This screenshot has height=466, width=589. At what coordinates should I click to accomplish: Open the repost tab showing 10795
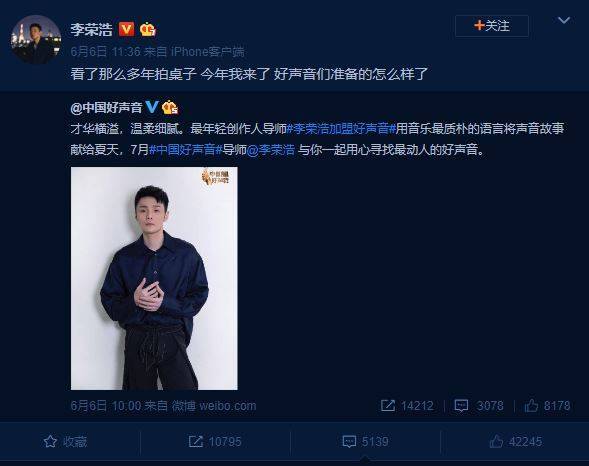(x=215, y=442)
